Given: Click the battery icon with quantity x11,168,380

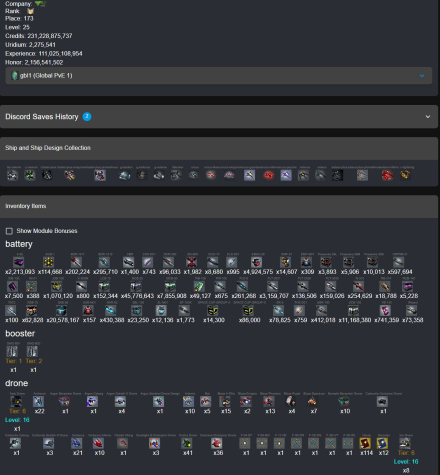Looking at the screenshot, I should click(353, 310).
